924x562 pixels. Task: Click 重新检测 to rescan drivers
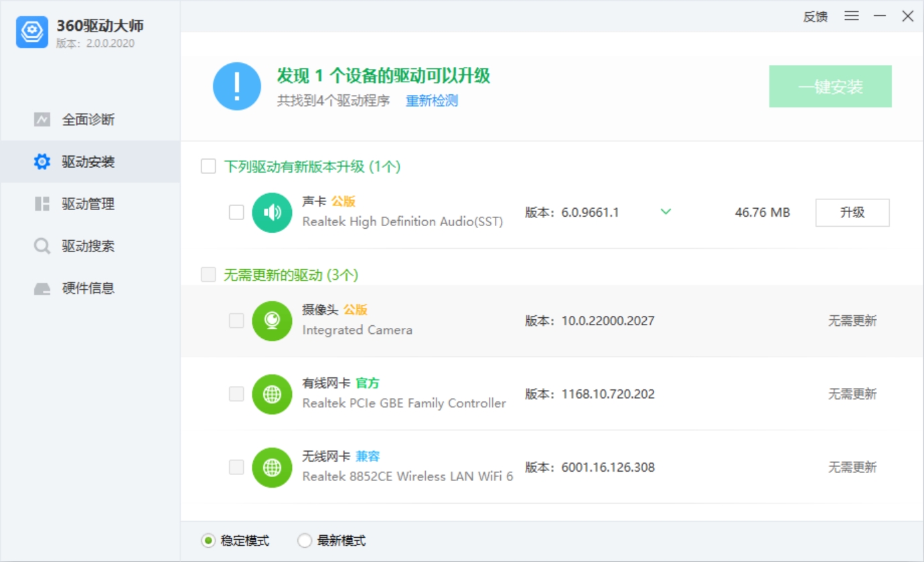[x=431, y=100]
